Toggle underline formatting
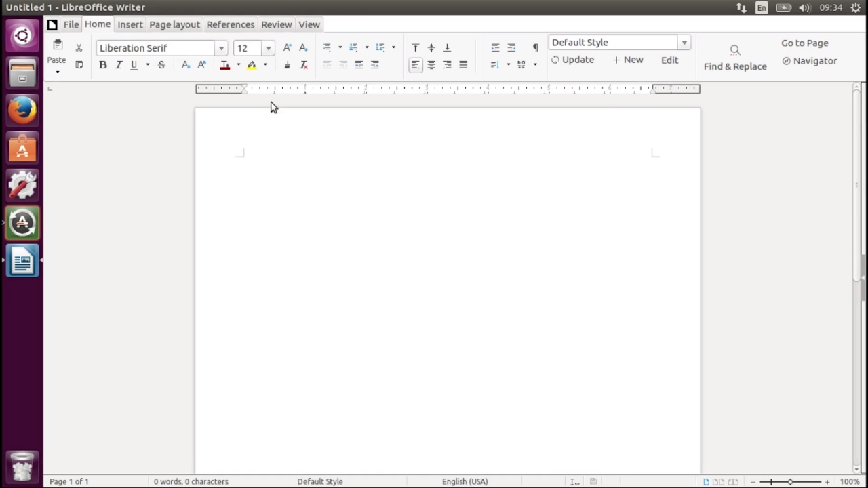Screen dimensions: 868x488 point(134,65)
